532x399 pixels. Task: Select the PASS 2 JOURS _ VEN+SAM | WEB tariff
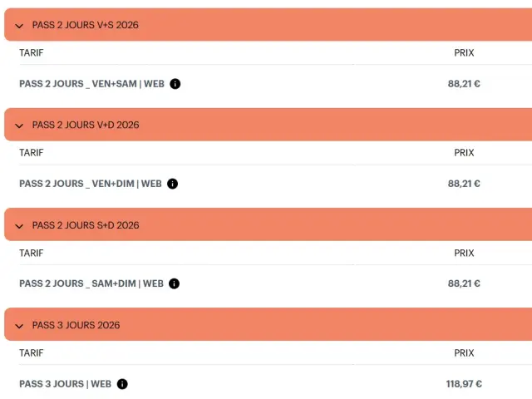(x=91, y=84)
